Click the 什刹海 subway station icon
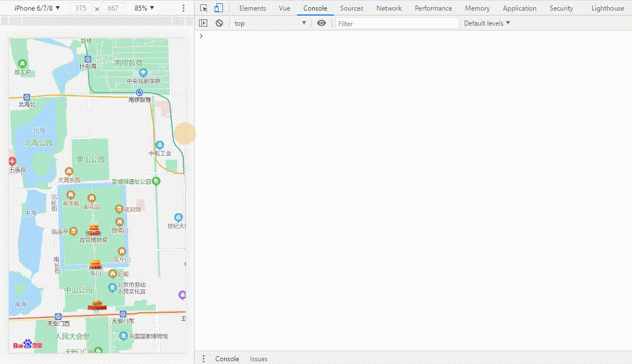 (88, 59)
